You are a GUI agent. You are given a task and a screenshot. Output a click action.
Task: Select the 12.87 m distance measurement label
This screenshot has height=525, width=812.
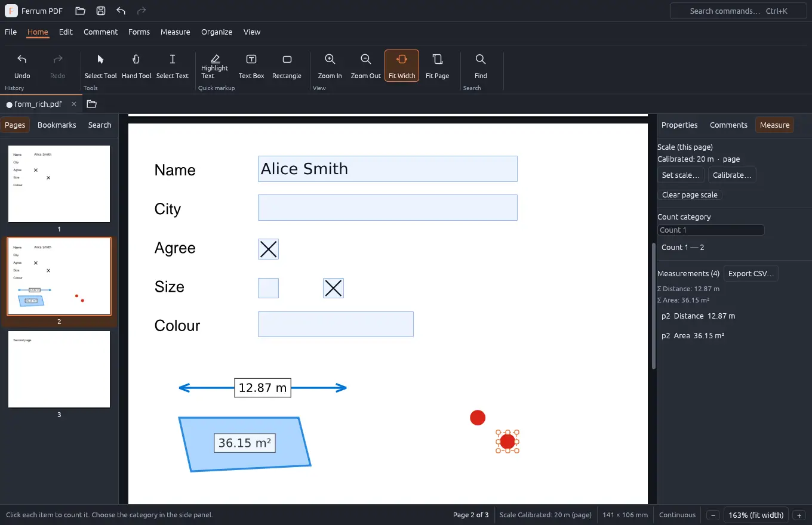click(263, 388)
